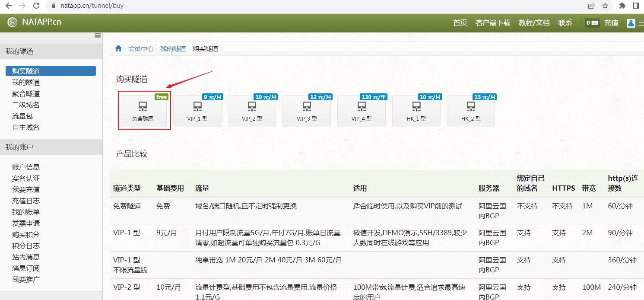This screenshot has height=300, width=644.
Task: Select the free 免费隧道 tunnel card
Action: (144, 111)
